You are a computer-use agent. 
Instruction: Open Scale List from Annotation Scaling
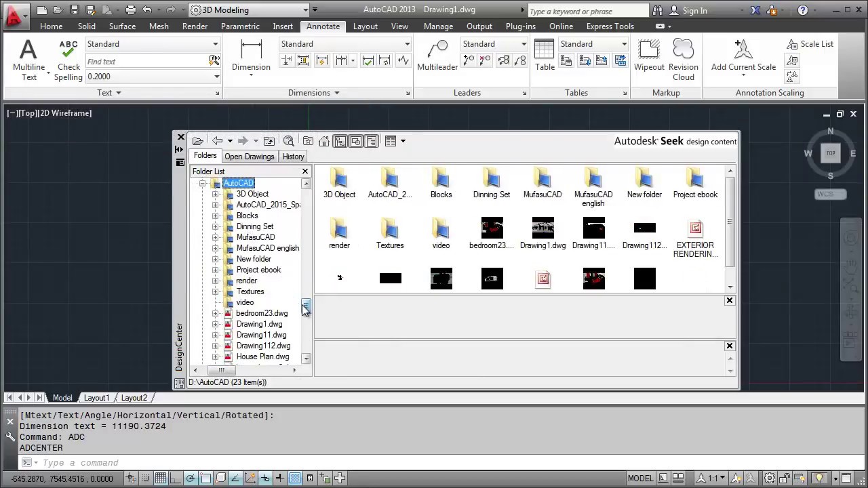(x=810, y=44)
